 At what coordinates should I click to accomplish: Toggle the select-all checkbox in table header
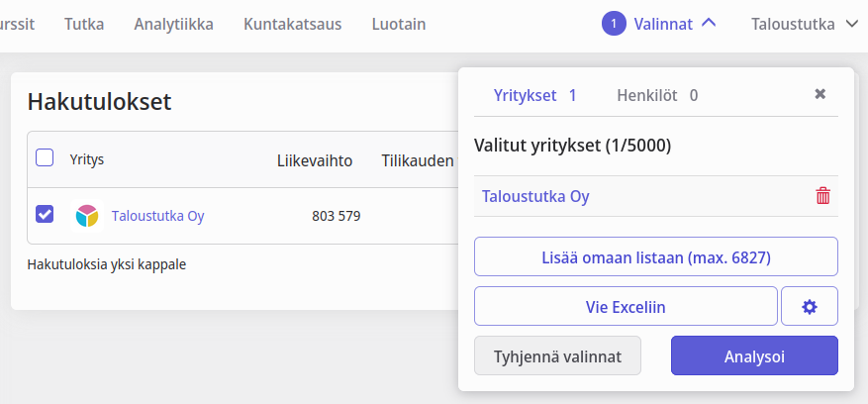(45, 157)
